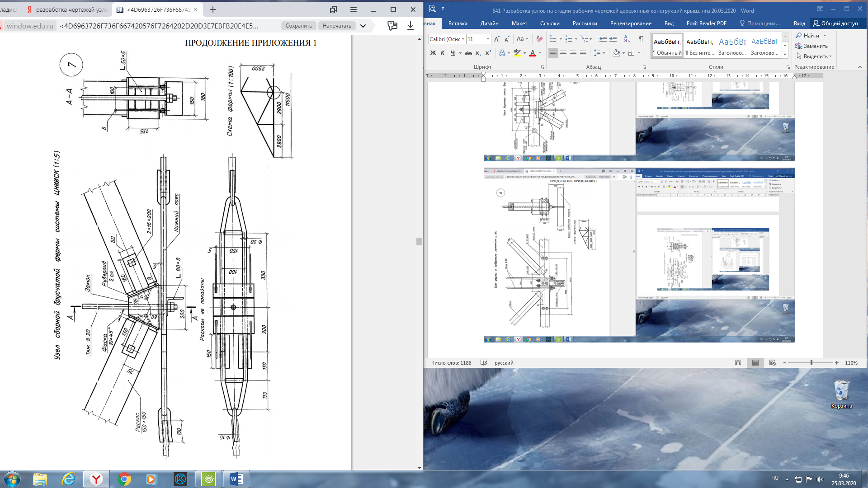Open browser bookmarks panel icon in title bar

point(334,9)
